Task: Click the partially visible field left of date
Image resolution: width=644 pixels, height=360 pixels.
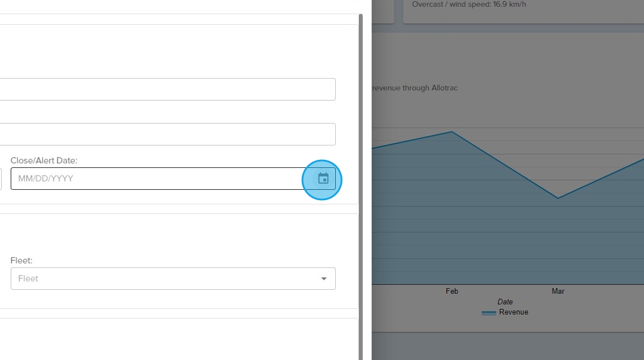Action: (x=1, y=178)
